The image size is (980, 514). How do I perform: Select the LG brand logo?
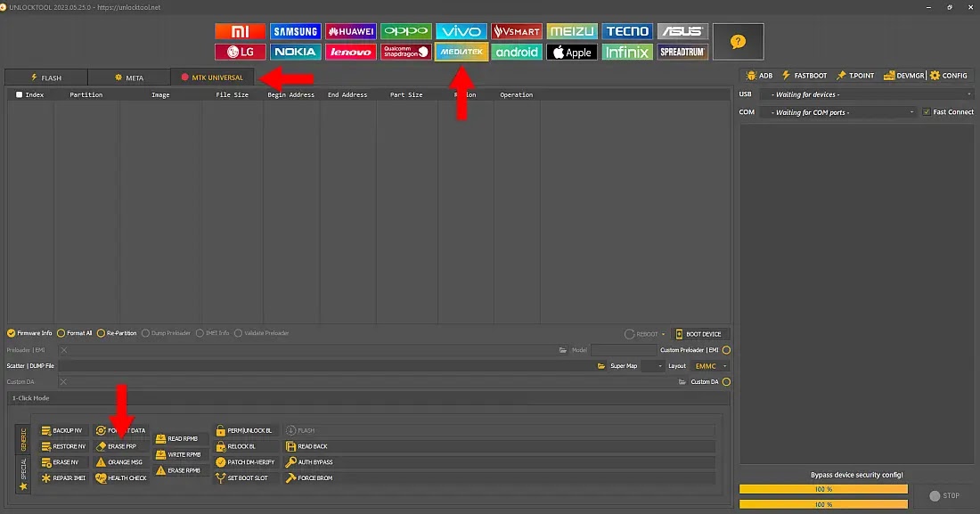(x=240, y=52)
